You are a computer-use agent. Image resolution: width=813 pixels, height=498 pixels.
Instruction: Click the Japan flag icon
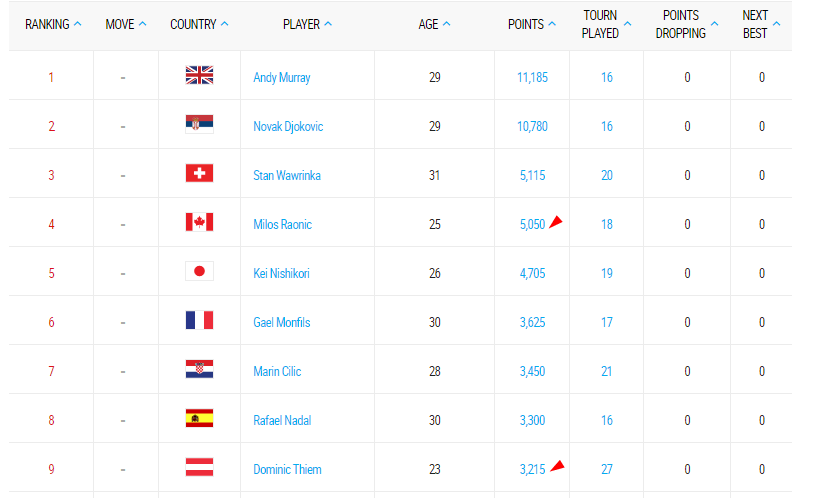tap(199, 271)
